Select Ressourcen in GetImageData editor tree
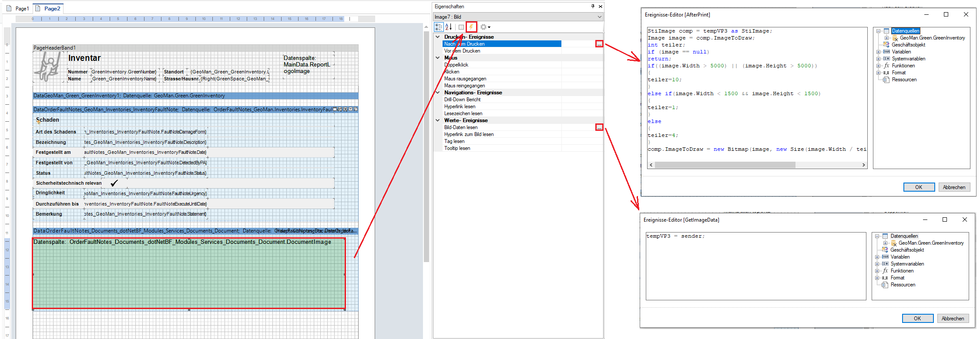The width and height of the screenshot is (980, 339). point(903,285)
